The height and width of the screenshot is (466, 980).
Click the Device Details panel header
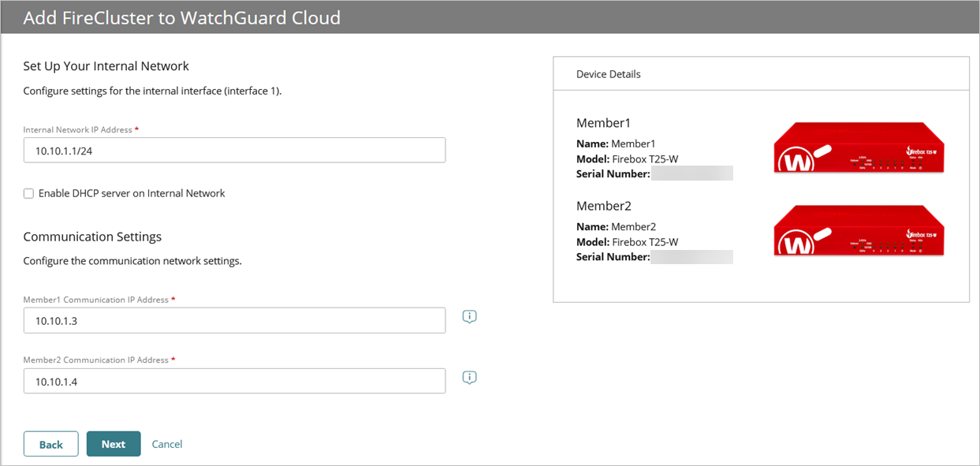point(607,73)
